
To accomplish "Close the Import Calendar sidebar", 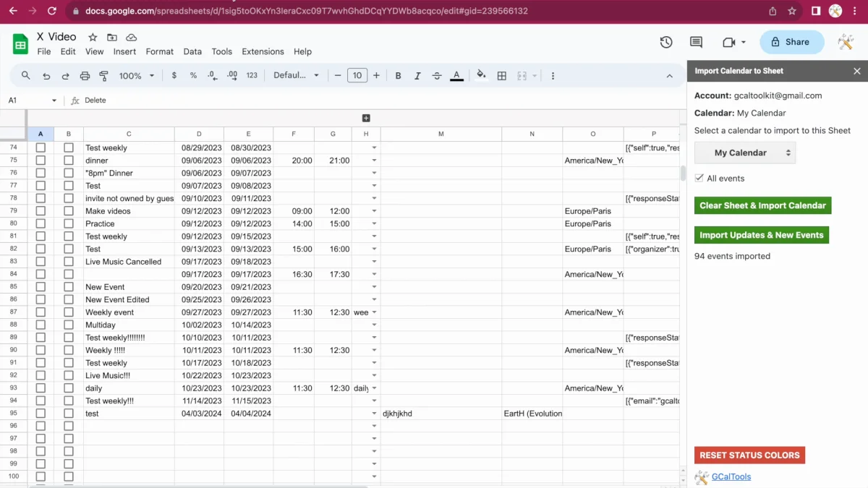I will click(857, 71).
